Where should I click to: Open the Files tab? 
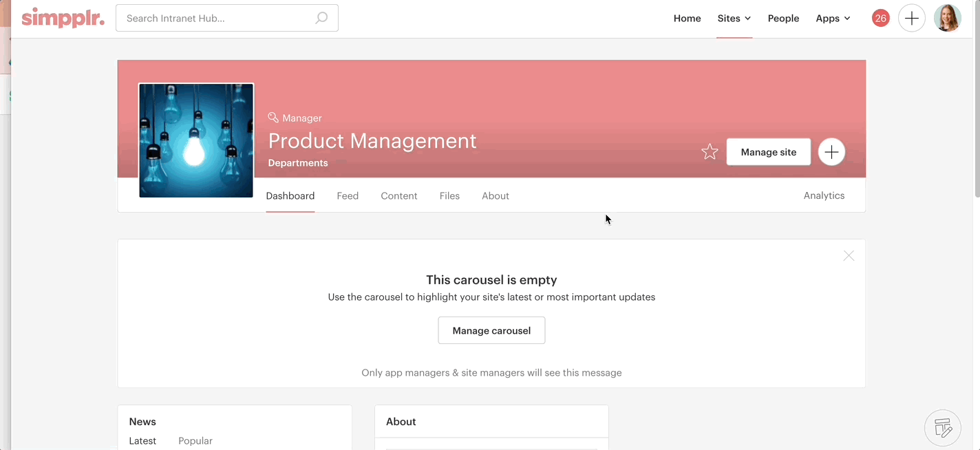449,196
